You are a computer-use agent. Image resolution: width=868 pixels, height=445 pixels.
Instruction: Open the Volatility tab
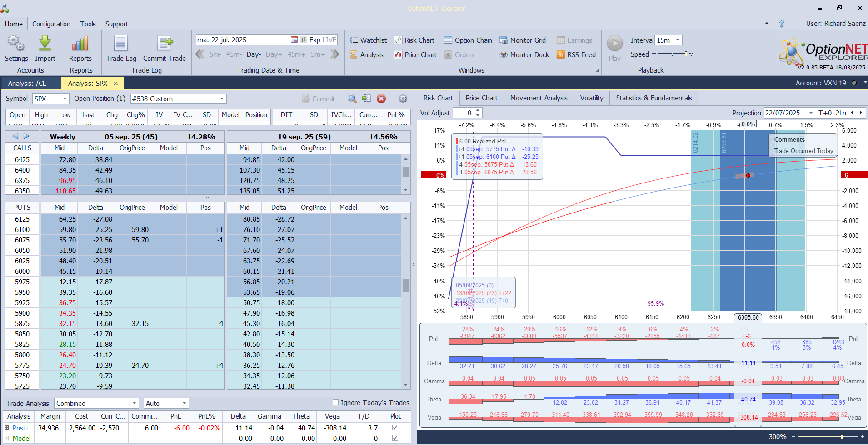pyautogui.click(x=592, y=98)
